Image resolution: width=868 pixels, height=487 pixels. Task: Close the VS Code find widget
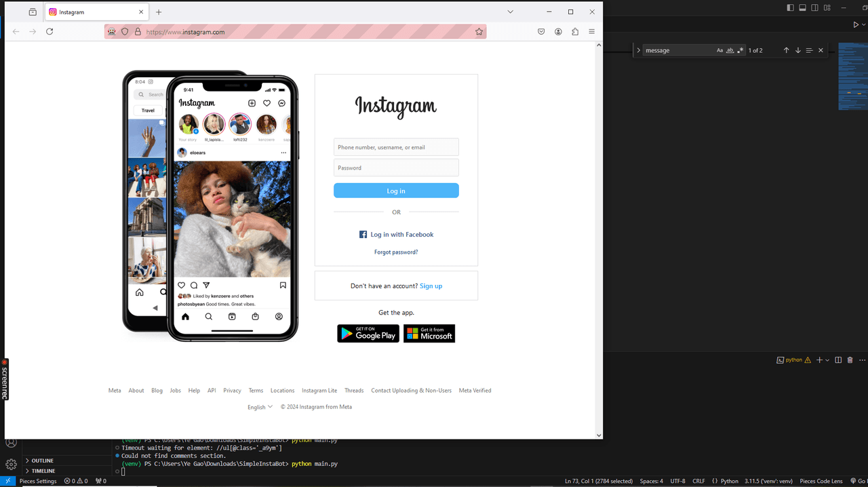[821, 50]
